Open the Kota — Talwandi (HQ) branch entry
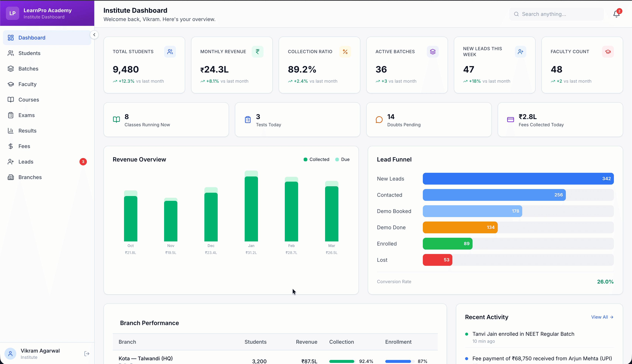 [145, 358]
